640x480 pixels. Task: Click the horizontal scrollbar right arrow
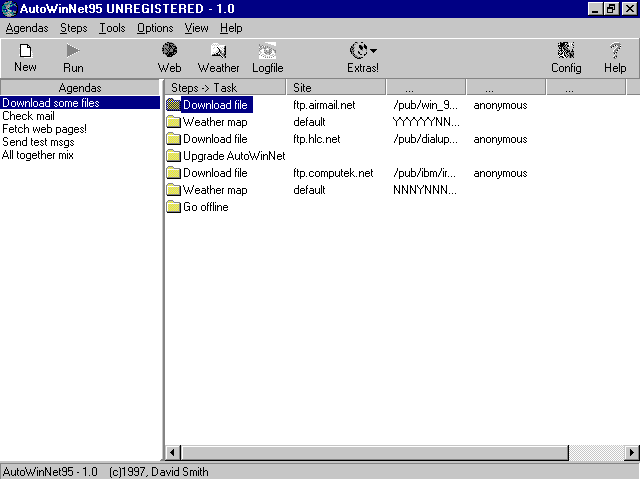click(x=631, y=453)
